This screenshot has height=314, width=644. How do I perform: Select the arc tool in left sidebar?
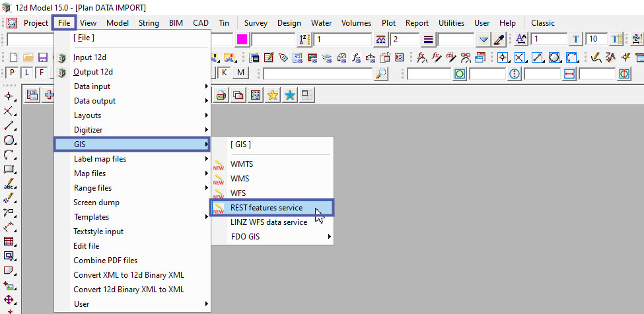tap(9, 155)
